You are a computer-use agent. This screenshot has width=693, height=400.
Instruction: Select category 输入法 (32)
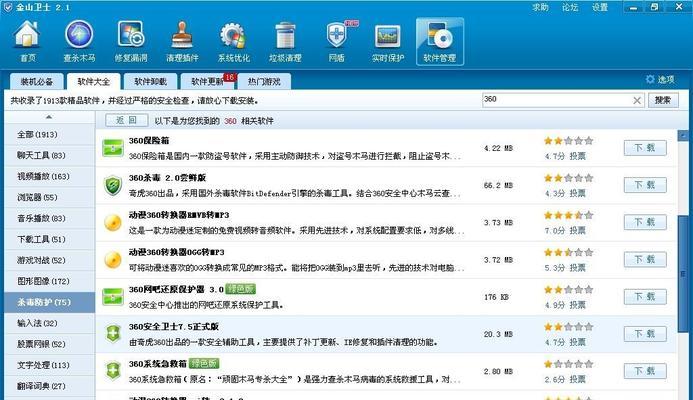pyautogui.click(x=50, y=323)
